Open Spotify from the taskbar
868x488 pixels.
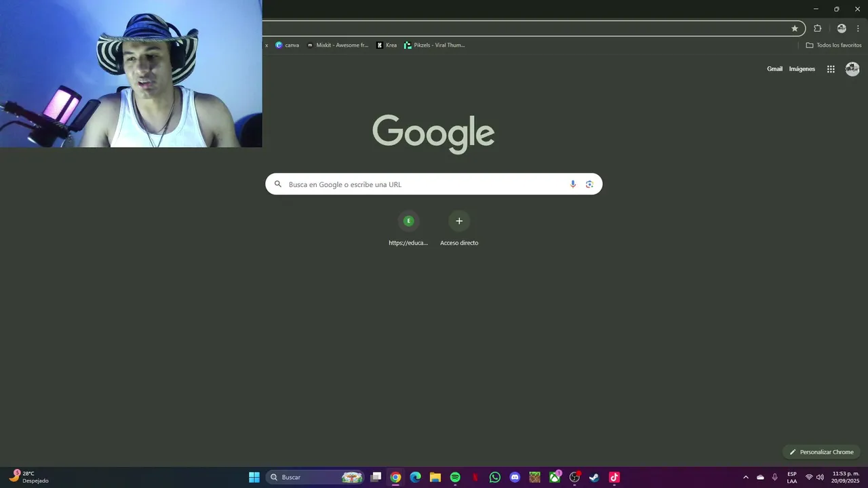455,477
